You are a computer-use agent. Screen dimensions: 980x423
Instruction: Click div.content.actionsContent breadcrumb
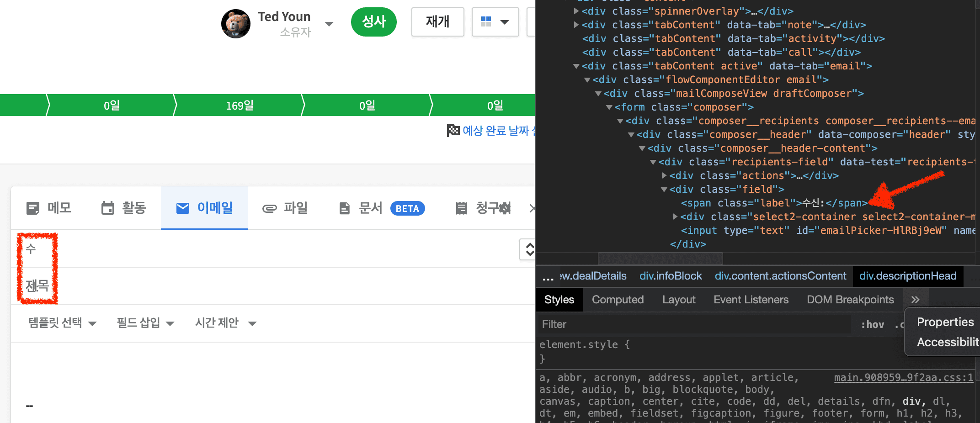click(x=781, y=276)
